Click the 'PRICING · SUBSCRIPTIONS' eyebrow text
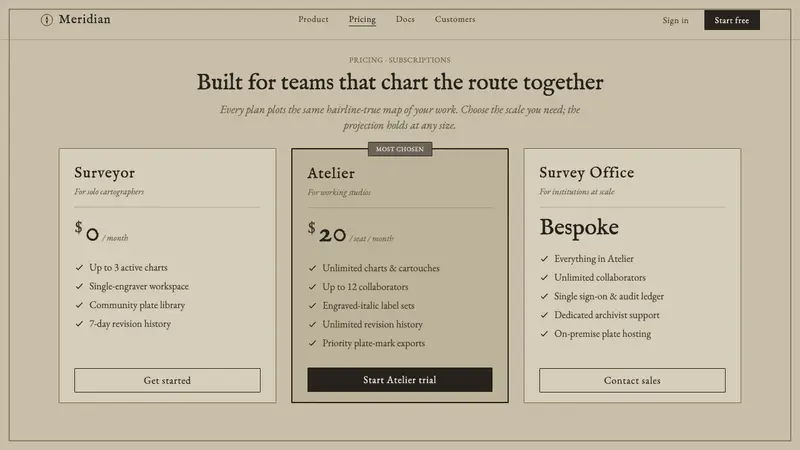 point(400,60)
